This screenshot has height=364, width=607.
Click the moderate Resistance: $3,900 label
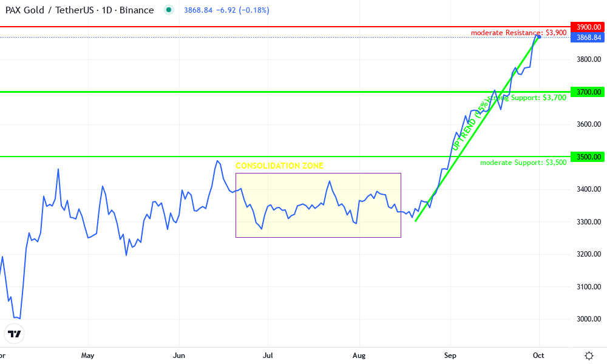[519, 32]
